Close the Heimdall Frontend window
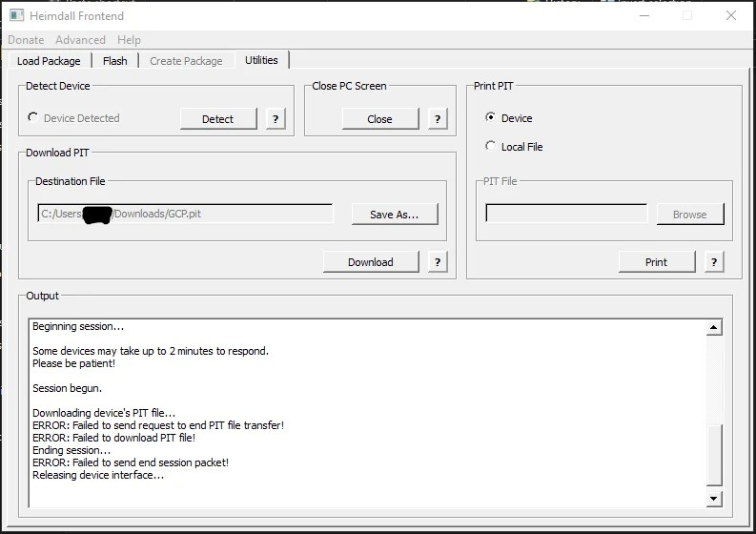 tap(731, 15)
